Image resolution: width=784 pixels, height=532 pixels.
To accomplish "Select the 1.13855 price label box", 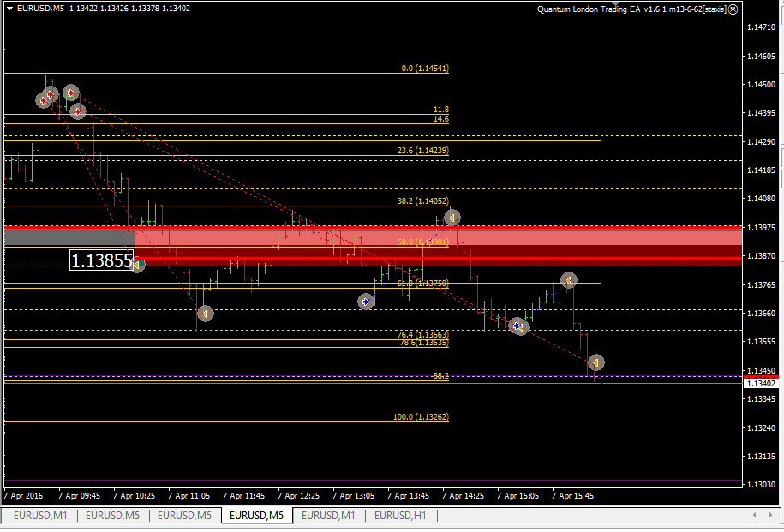I will [x=101, y=260].
